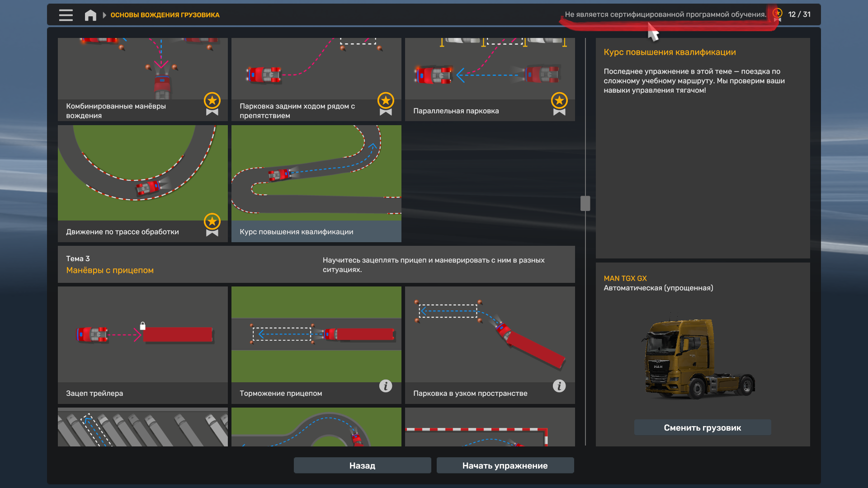The width and height of the screenshot is (868, 488).
Task: Click the '12 / 31' progress counter
Action: pyautogui.click(x=799, y=14)
